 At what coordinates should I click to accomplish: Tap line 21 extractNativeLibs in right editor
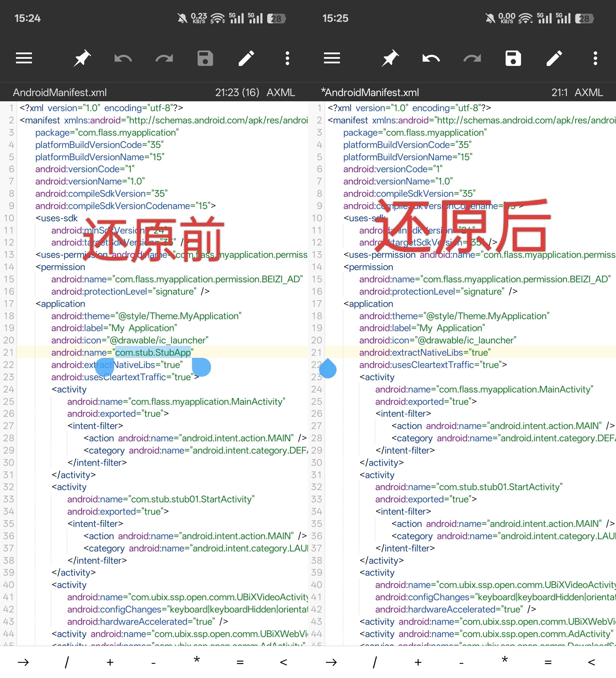click(x=425, y=352)
